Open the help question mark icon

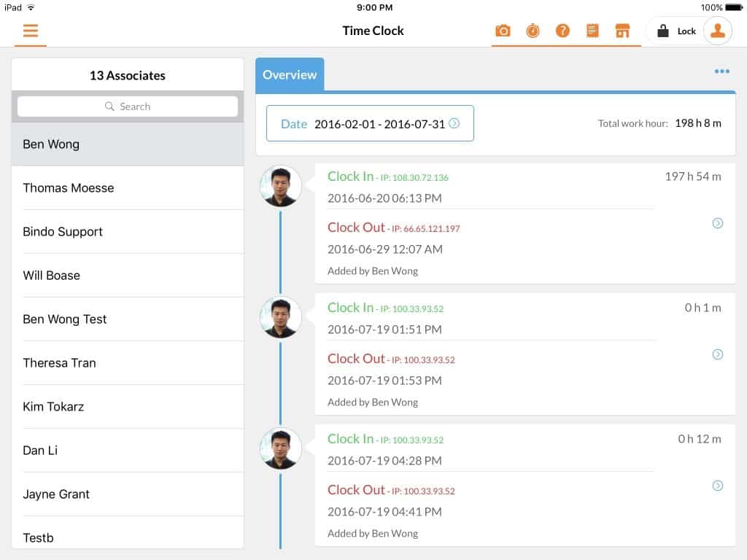[562, 31]
